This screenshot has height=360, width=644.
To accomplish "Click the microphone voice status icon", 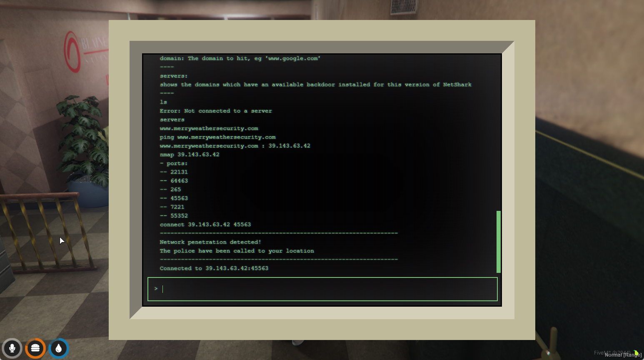I will point(12,348).
